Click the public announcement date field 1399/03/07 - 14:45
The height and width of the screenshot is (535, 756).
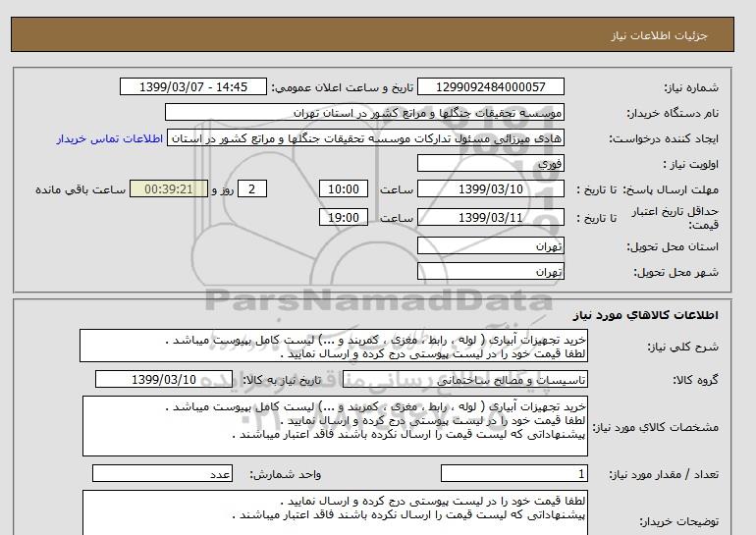tap(192, 87)
